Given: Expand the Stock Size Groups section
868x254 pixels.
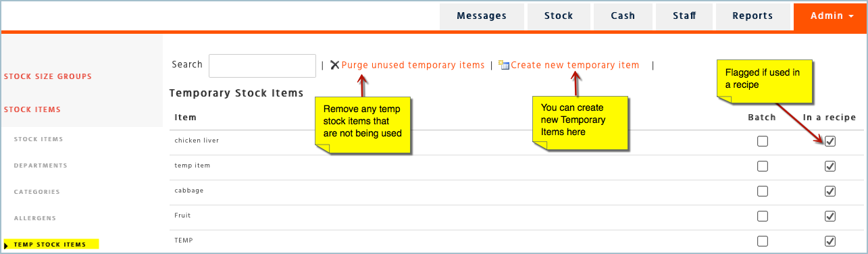Looking at the screenshot, I should (48, 77).
